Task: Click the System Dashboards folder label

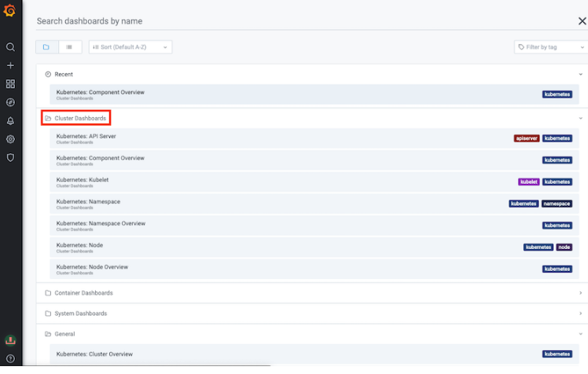Action: [81, 313]
